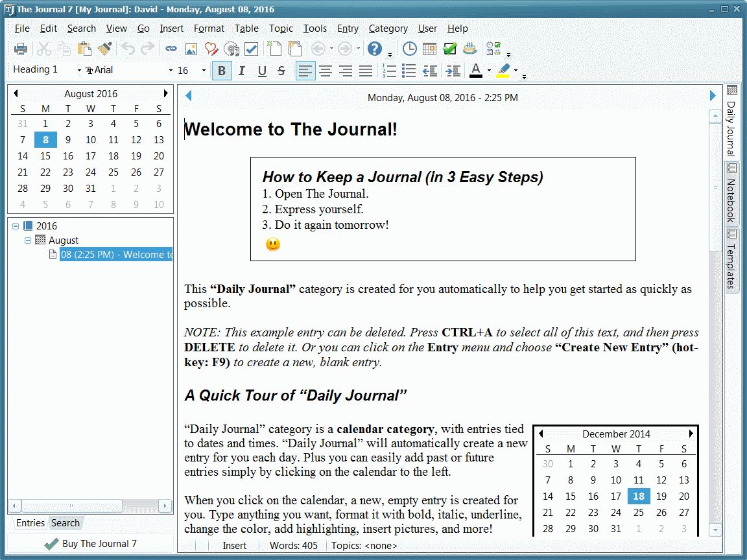Click the clock icon
This screenshot has height=560, width=747.
(409, 49)
